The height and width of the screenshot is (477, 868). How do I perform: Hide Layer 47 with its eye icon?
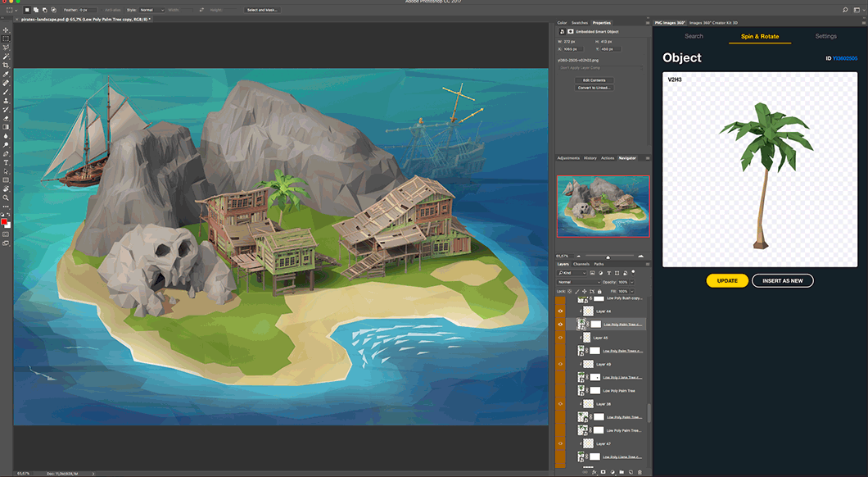tap(561, 443)
